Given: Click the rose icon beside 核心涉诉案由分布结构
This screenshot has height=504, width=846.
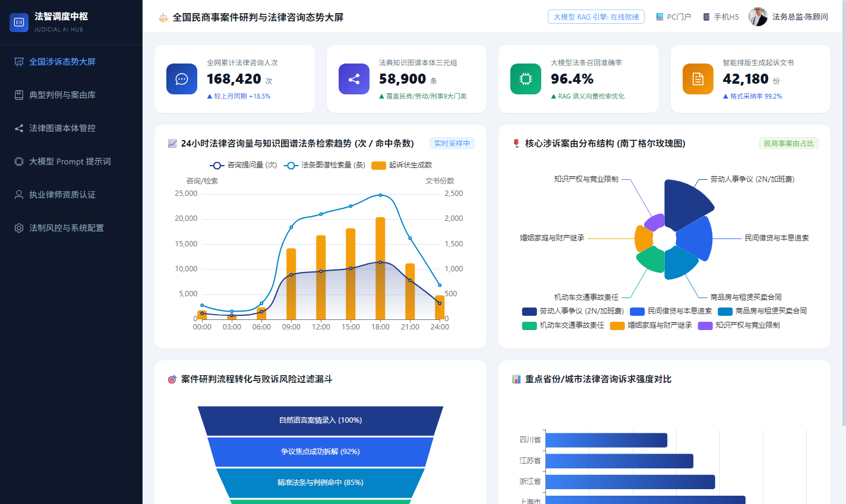Looking at the screenshot, I should pos(516,144).
